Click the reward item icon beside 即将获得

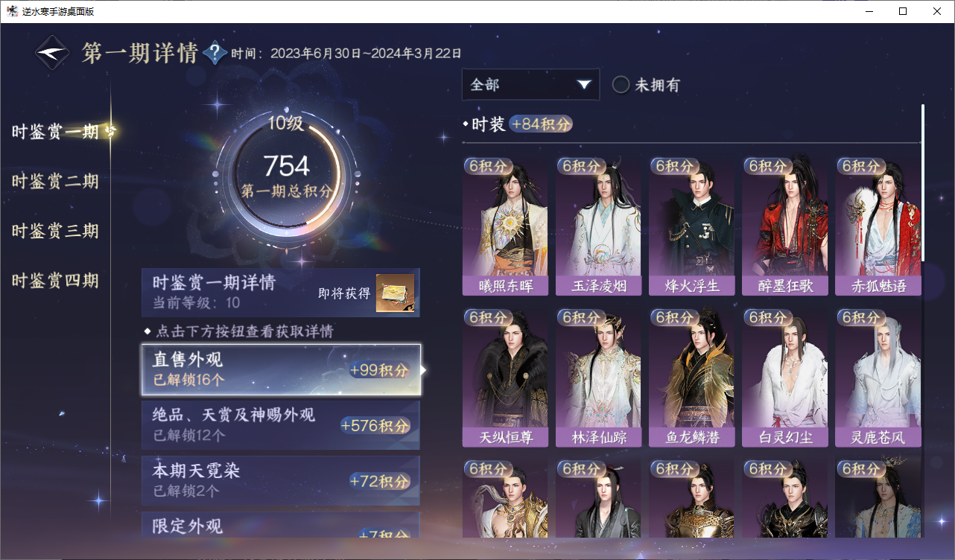[395, 293]
